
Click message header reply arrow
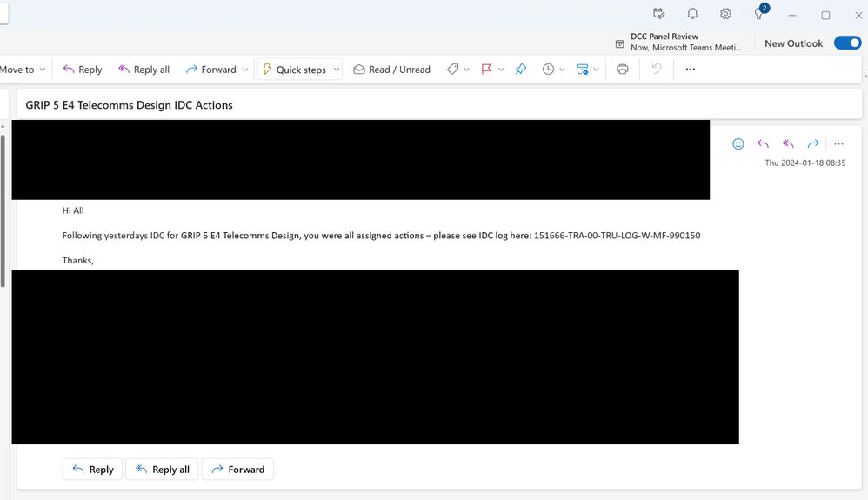point(763,144)
